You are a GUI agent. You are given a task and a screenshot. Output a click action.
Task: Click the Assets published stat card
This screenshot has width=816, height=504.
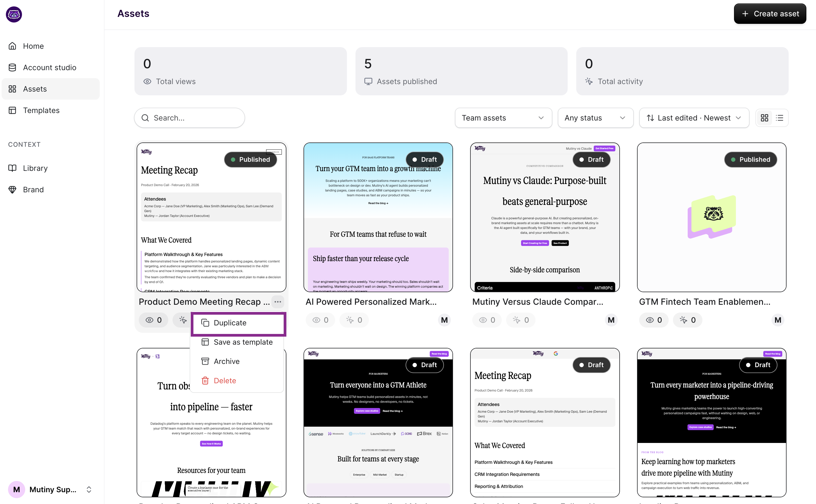pos(461,71)
